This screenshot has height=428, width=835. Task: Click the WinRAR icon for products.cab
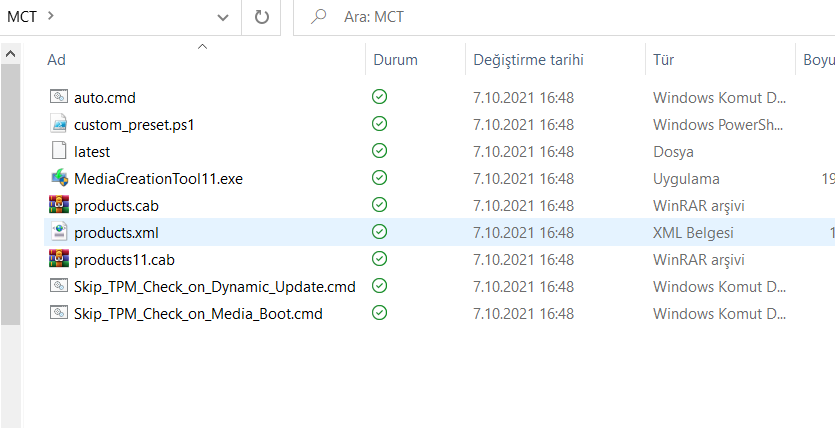(x=59, y=206)
